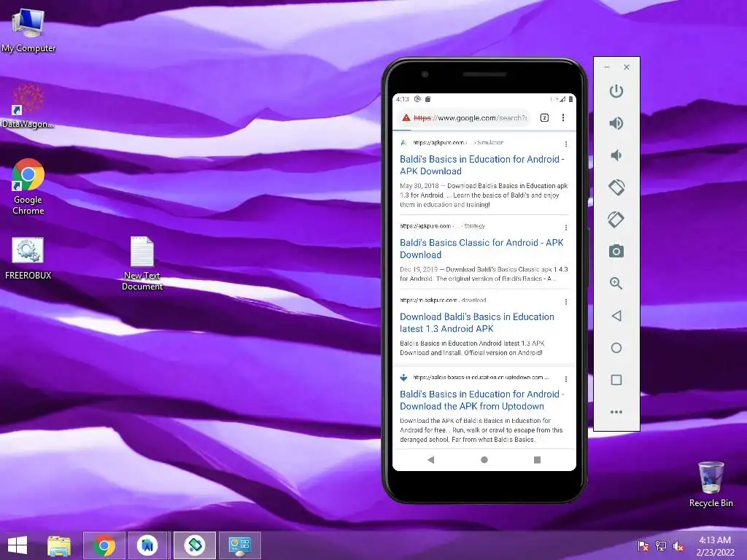Close the emulator toolbar window
Image resolution: width=747 pixels, height=560 pixels.
coord(627,67)
